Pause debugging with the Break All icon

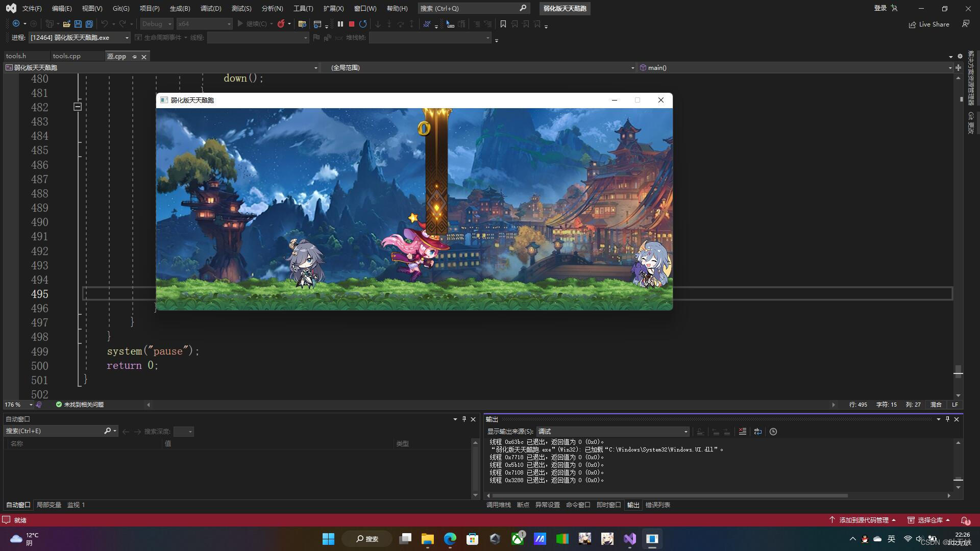(340, 24)
